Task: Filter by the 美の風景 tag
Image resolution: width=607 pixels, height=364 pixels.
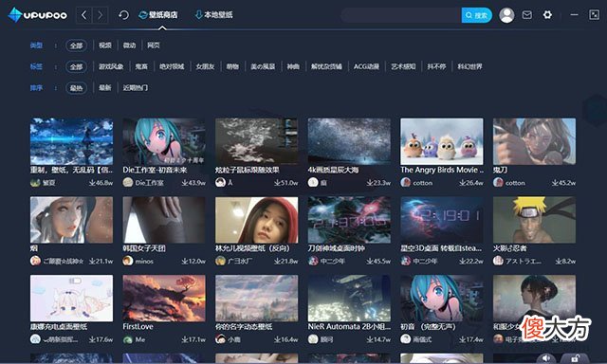Action: coord(263,67)
